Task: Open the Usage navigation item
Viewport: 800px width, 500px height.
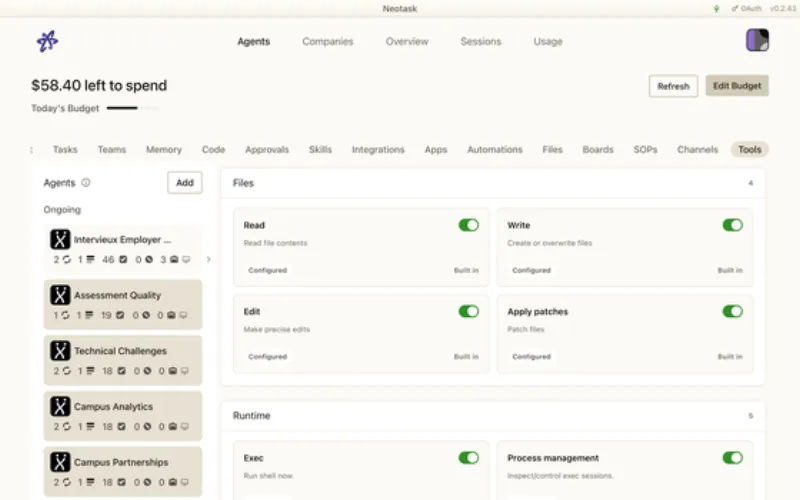Action: tap(548, 41)
